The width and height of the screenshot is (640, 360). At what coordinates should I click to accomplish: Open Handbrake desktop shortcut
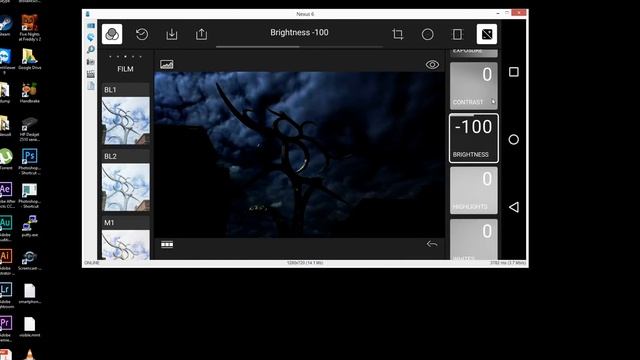(29, 93)
